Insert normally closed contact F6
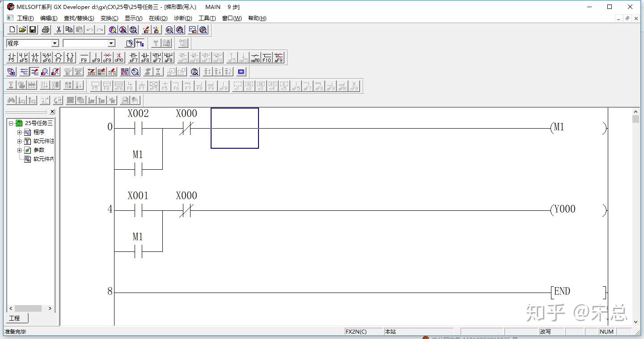The width and height of the screenshot is (644, 339). 35,57
